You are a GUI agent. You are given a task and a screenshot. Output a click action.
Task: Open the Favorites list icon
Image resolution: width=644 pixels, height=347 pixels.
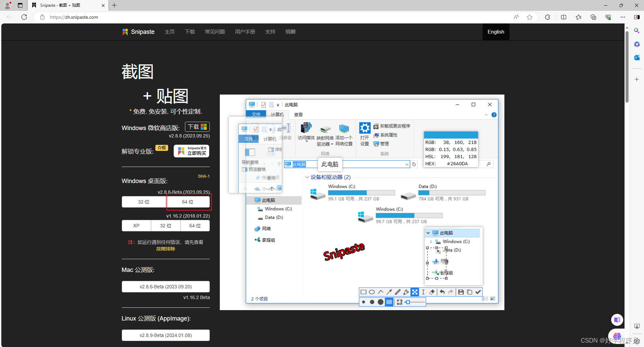point(579,17)
